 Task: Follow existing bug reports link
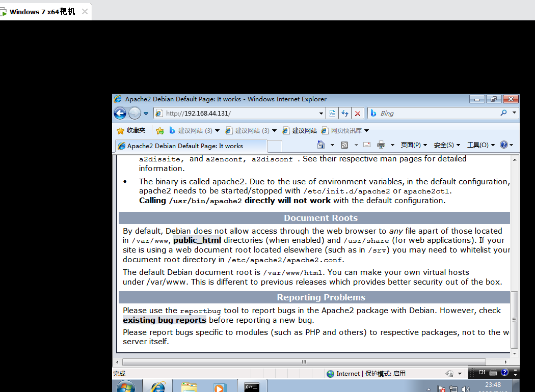pyautogui.click(x=165, y=320)
